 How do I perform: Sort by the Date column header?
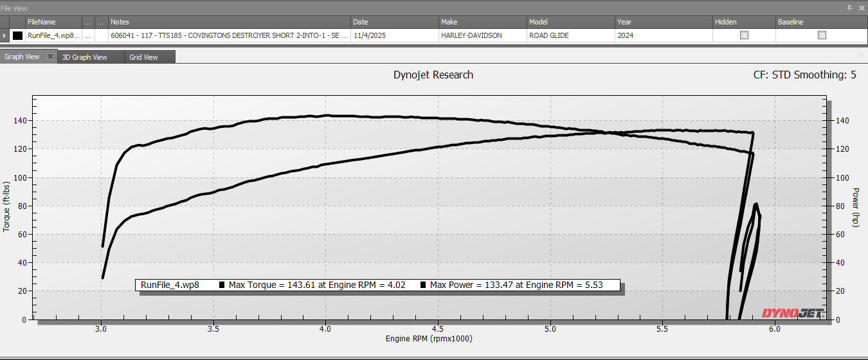tap(395, 22)
